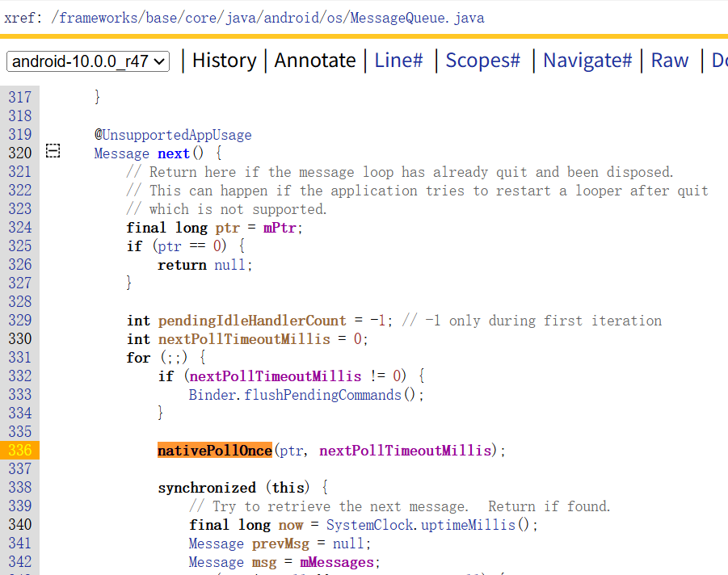Follow nextPollTimeoutMillis in the if condition
The image size is (728, 575).
(x=276, y=376)
